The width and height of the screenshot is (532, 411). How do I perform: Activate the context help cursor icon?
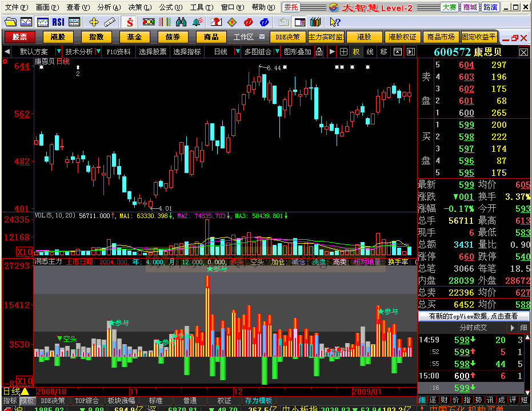(335, 22)
